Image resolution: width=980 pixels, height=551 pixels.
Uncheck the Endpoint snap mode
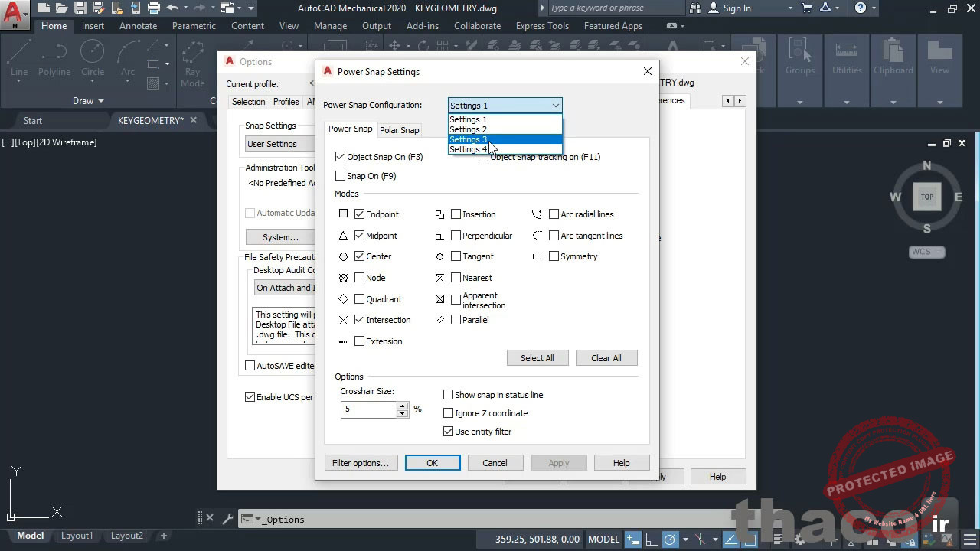360,214
